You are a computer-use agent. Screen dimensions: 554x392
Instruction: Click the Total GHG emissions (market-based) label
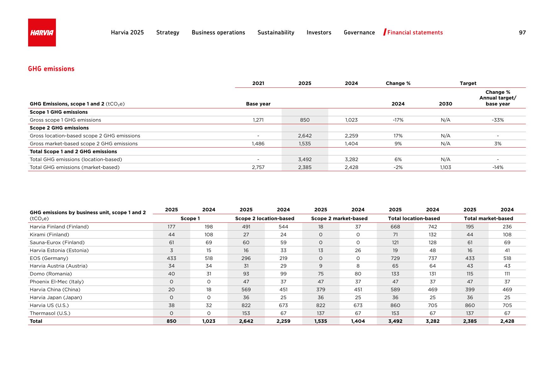[x=75, y=167]
